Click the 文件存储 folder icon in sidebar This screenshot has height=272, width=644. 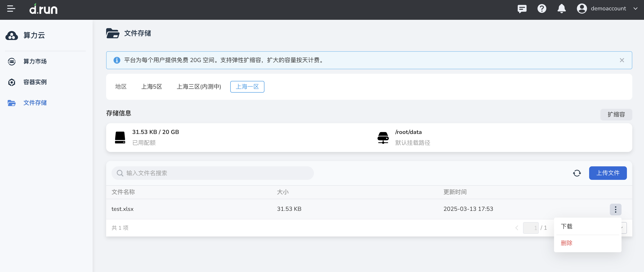point(11,103)
